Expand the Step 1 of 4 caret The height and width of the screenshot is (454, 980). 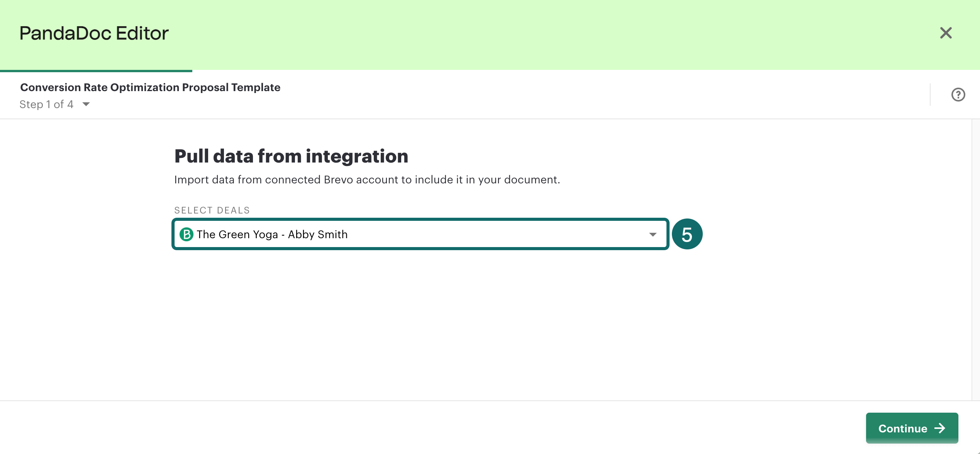pyautogui.click(x=86, y=104)
